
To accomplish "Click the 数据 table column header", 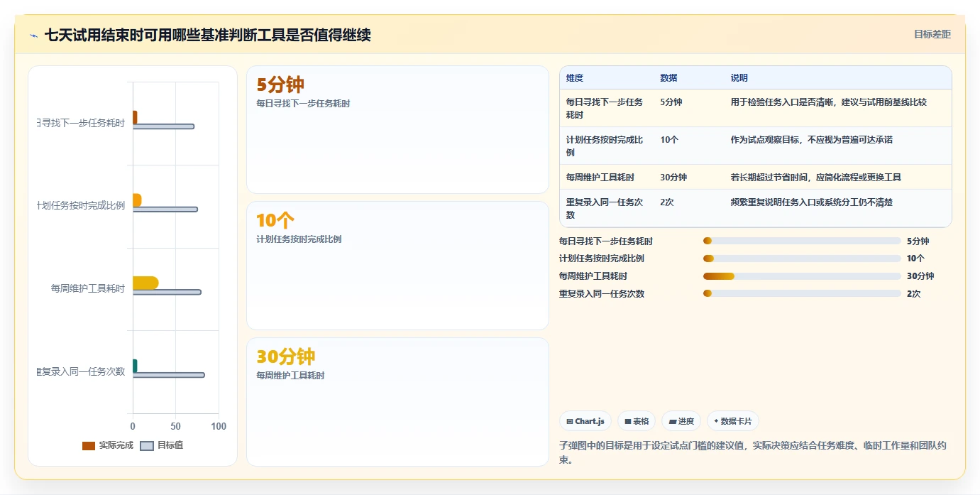I will coord(668,78).
